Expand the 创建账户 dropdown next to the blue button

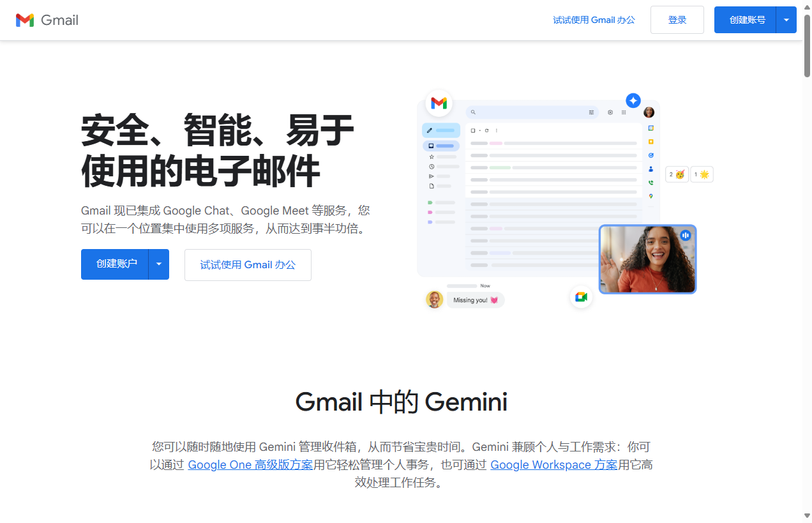pos(159,264)
